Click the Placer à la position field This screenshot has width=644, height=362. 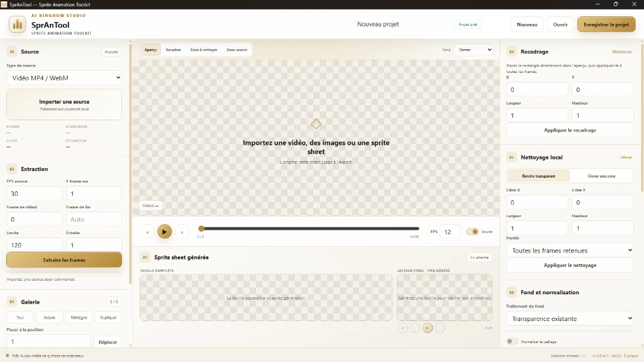[48, 341]
